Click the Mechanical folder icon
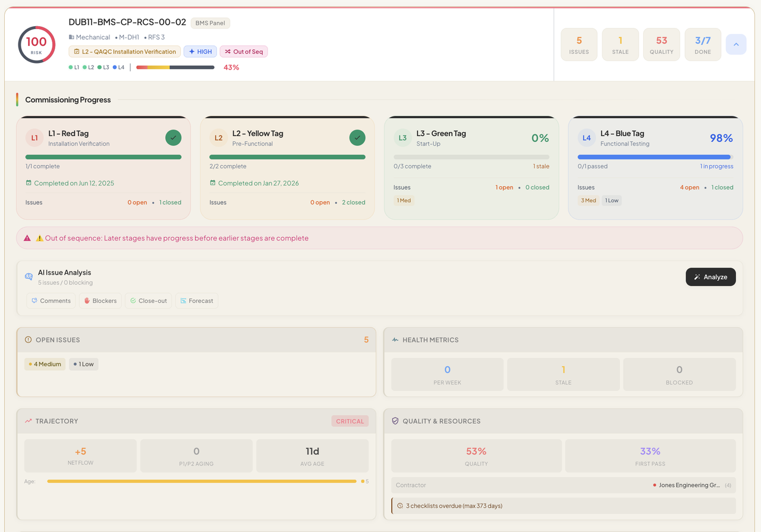This screenshot has height=532, width=761. point(71,37)
